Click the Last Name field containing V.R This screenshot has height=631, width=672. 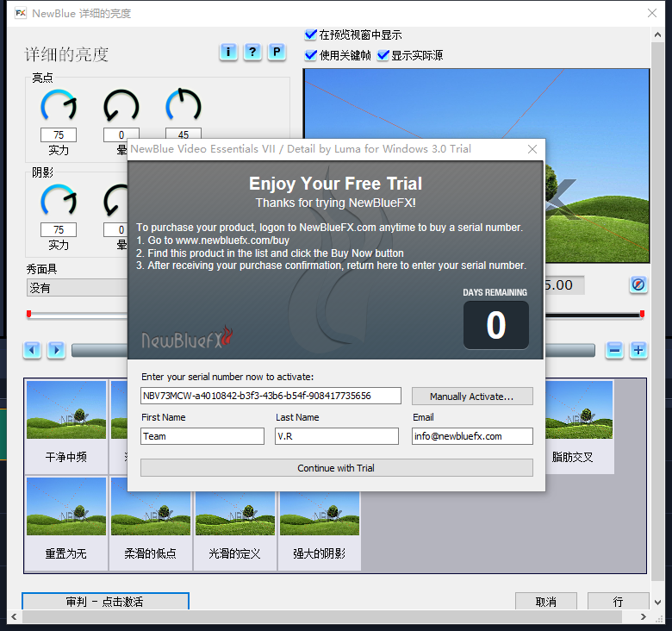click(x=337, y=436)
